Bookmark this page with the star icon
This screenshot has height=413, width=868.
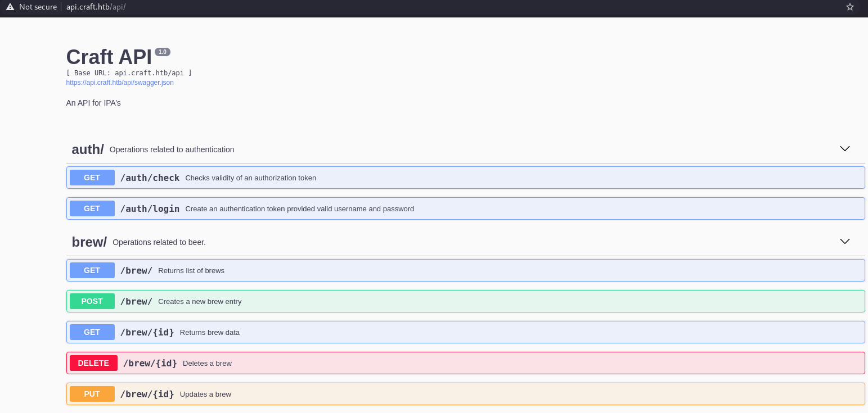[849, 7]
